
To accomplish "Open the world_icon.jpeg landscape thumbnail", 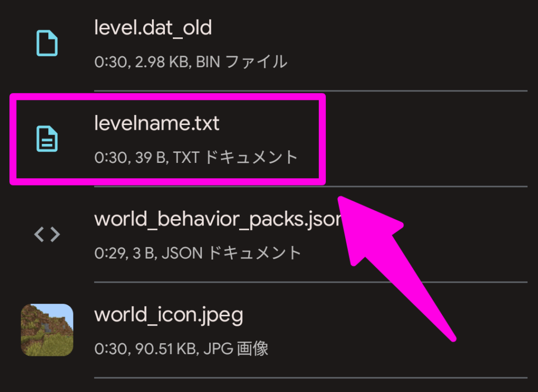I will [47, 330].
